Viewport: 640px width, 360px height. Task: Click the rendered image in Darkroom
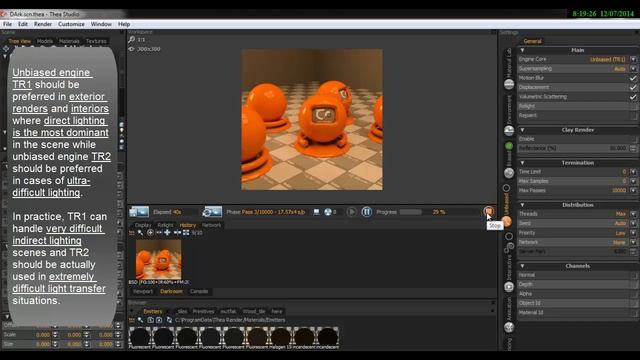point(312,119)
